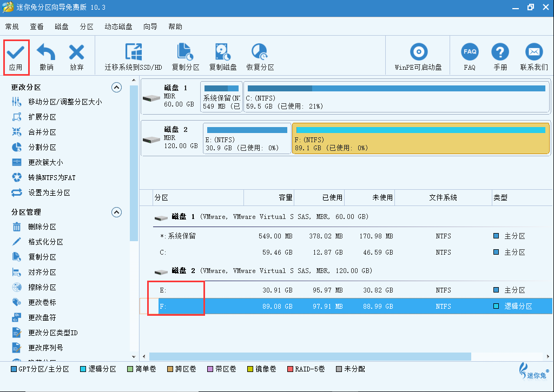The width and height of the screenshot is (554, 392).
Task: Sort the table by 类型 column header
Action: click(523, 198)
